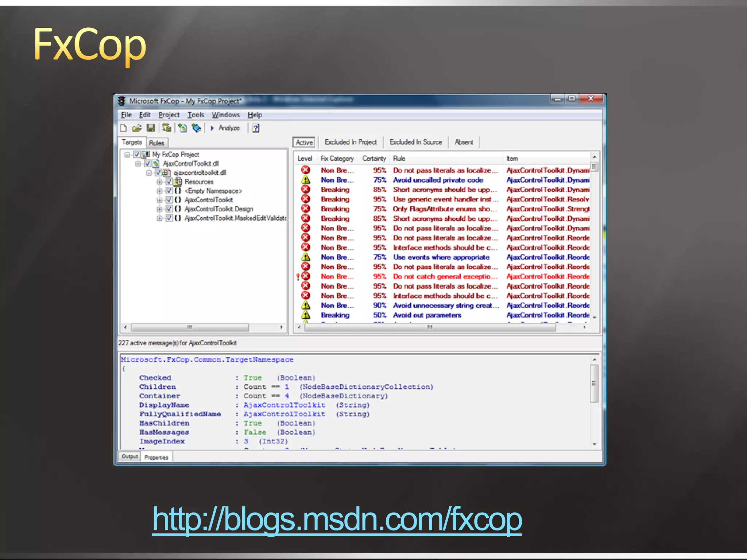Click the red error icon in the first row
747x560 pixels.
[305, 170]
